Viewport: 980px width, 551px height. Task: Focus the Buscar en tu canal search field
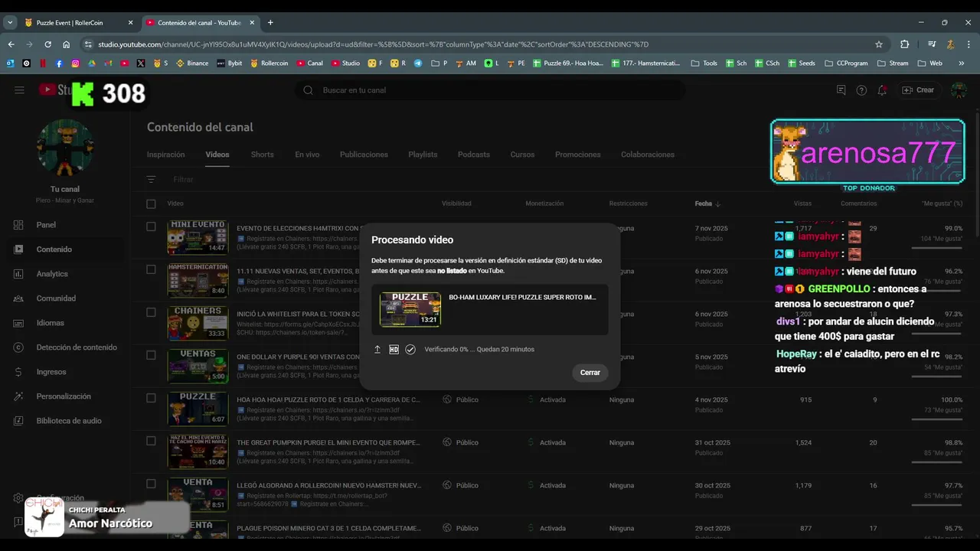[490, 90]
